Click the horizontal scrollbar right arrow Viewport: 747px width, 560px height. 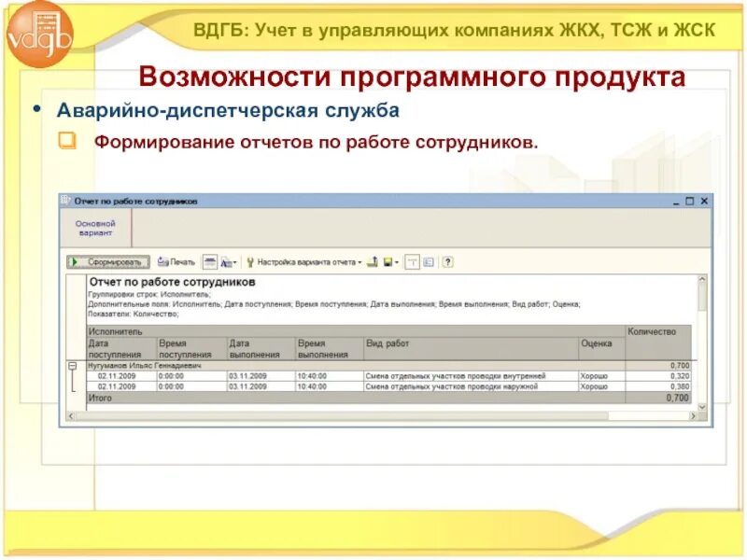point(693,416)
